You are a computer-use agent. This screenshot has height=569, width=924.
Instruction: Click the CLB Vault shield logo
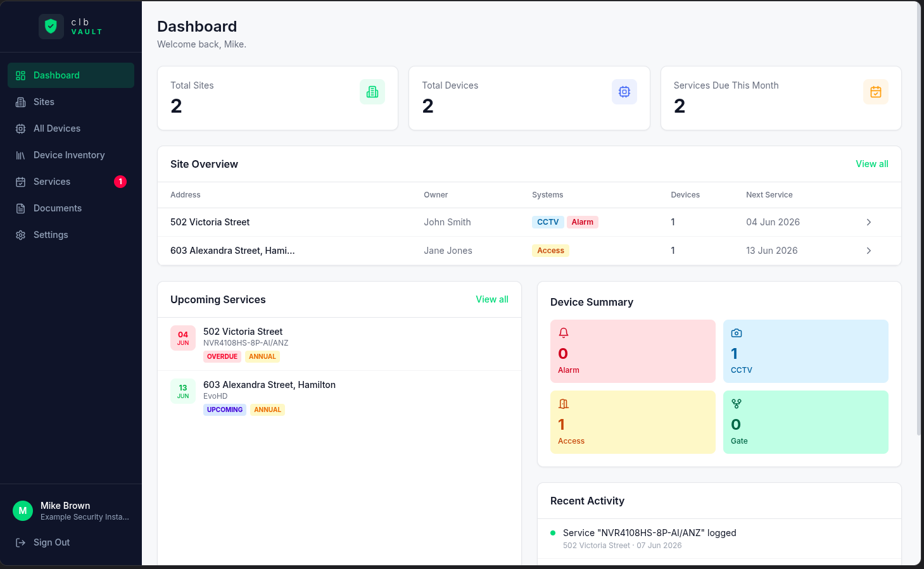point(51,27)
